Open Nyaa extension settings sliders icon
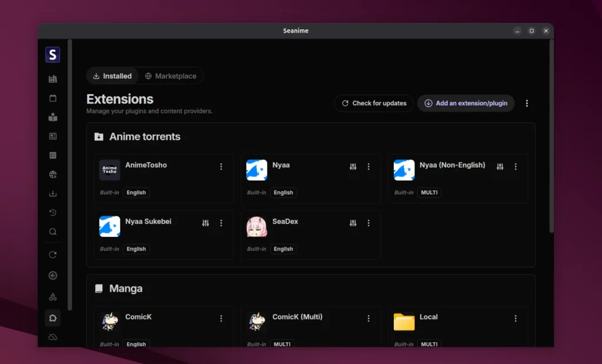Viewport: 602px width, 364px height. [x=353, y=166]
